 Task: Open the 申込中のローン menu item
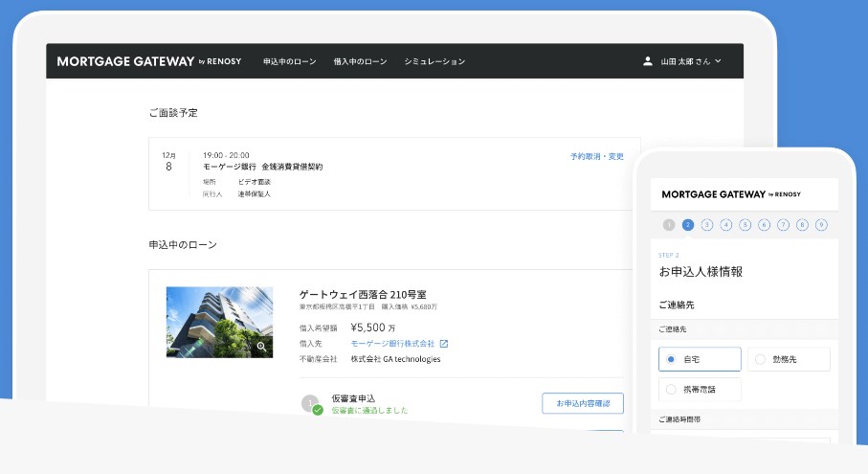290,61
